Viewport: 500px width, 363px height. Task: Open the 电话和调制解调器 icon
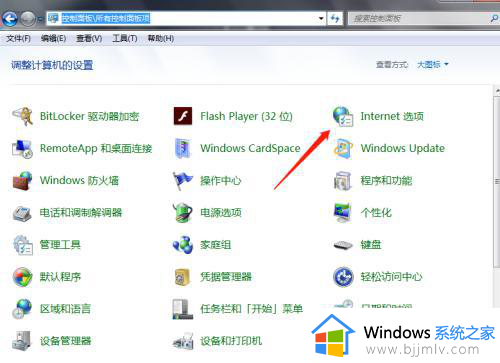coord(22,213)
